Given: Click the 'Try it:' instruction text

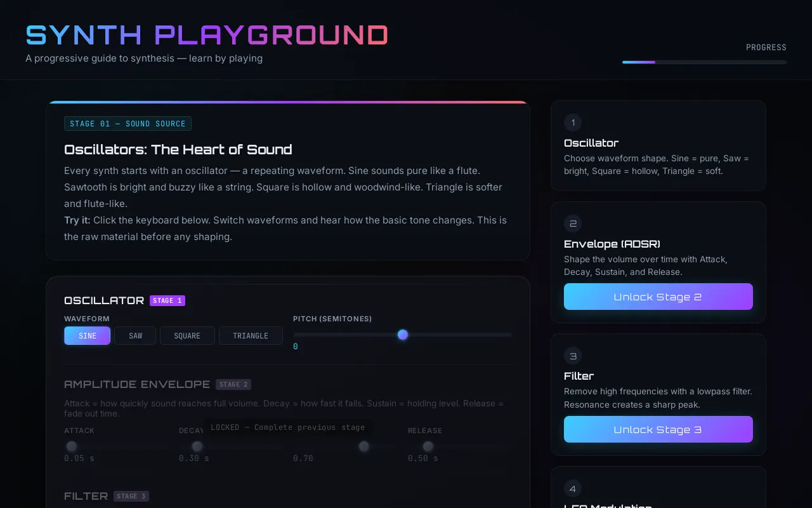Looking at the screenshot, I should point(77,220).
